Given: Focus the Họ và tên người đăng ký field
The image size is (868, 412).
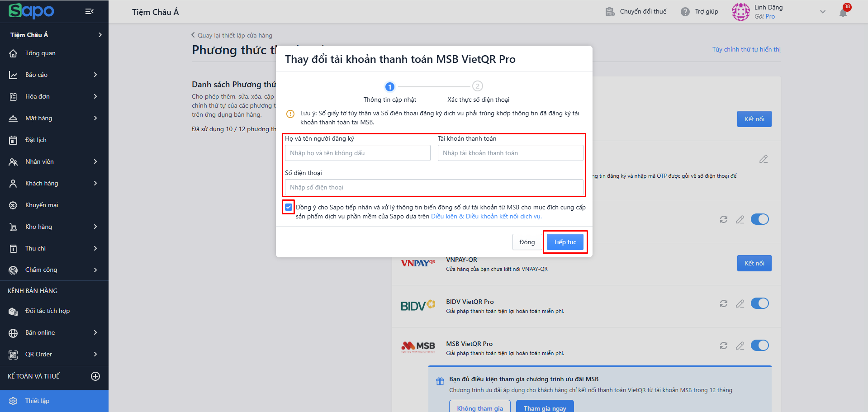Looking at the screenshot, I should (357, 153).
